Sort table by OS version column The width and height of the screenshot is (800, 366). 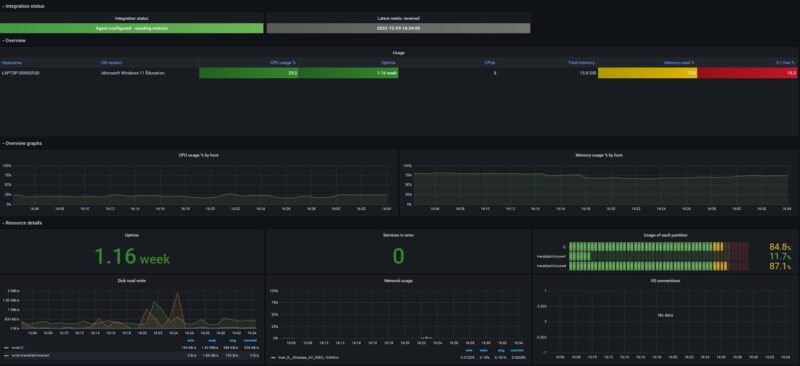point(112,63)
